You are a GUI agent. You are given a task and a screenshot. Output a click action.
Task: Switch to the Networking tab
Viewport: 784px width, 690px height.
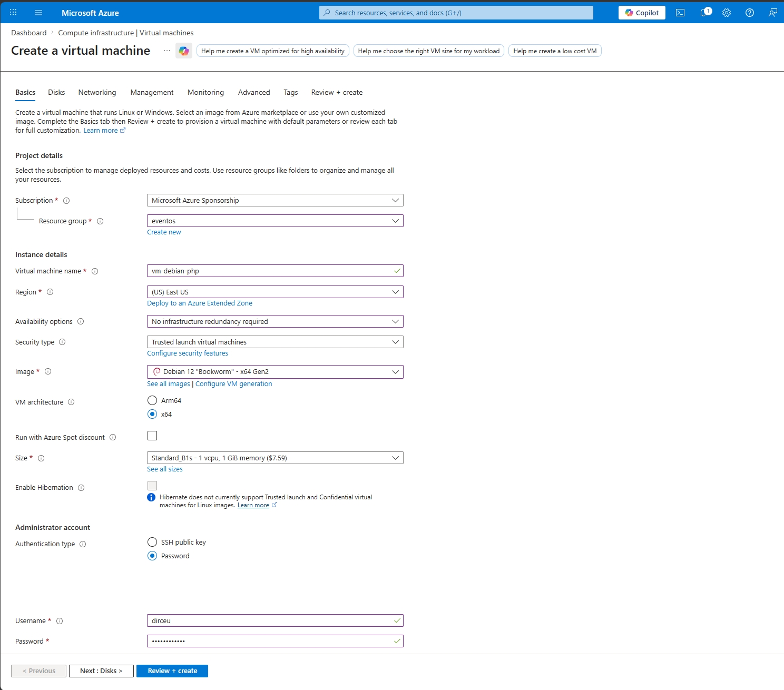(97, 92)
